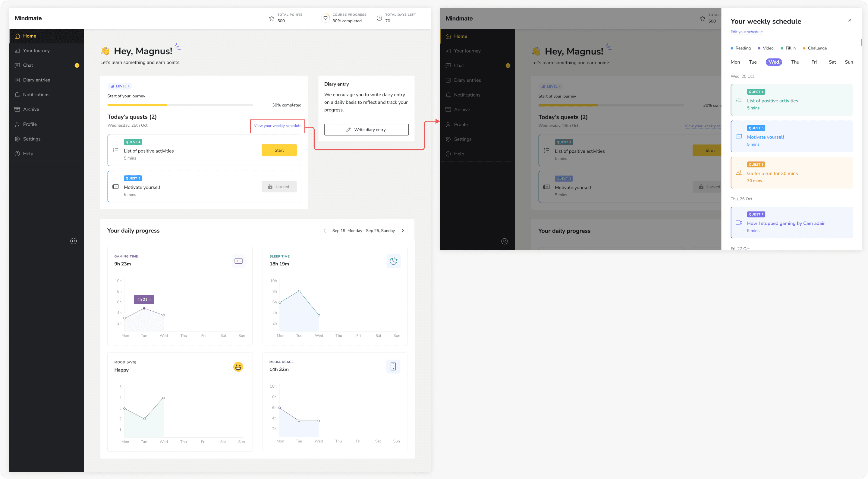Select the Sun tab in weekly schedule
The image size is (868, 479).
tap(849, 62)
